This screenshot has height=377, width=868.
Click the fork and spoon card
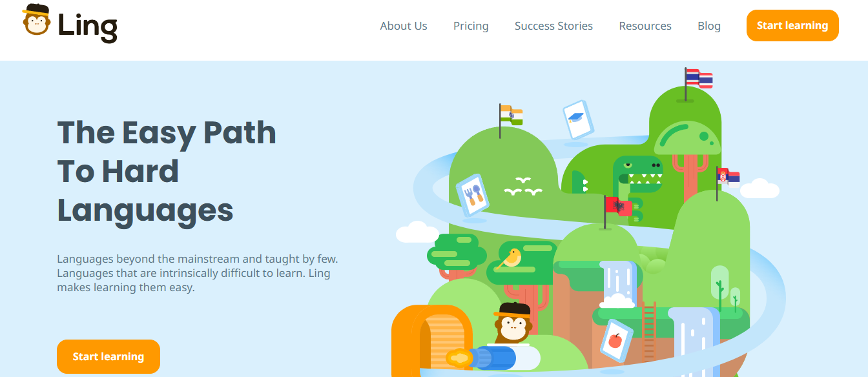click(472, 195)
